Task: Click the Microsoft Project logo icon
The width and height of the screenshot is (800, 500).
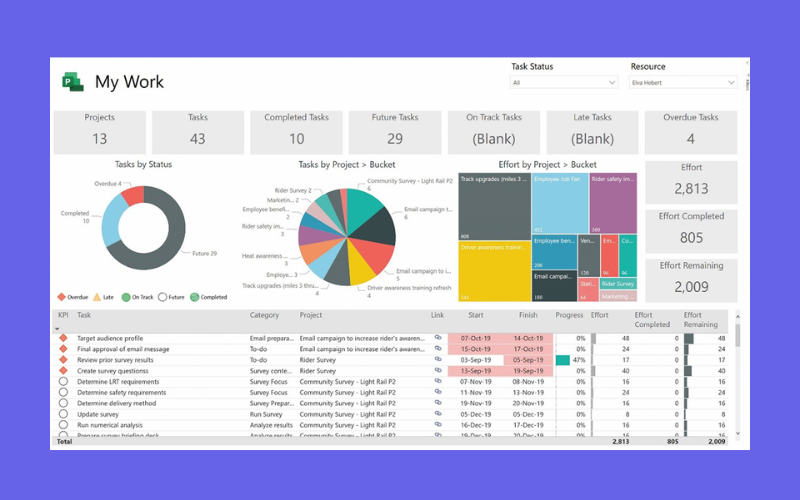Action: [72, 82]
